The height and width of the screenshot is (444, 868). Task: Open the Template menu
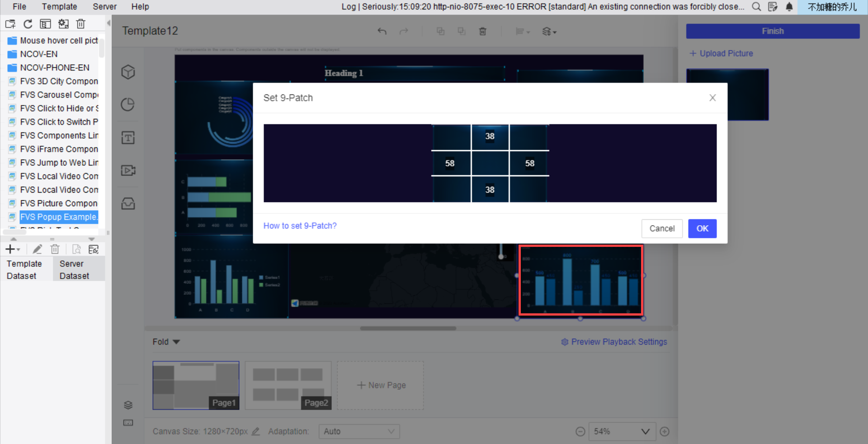(59, 6)
